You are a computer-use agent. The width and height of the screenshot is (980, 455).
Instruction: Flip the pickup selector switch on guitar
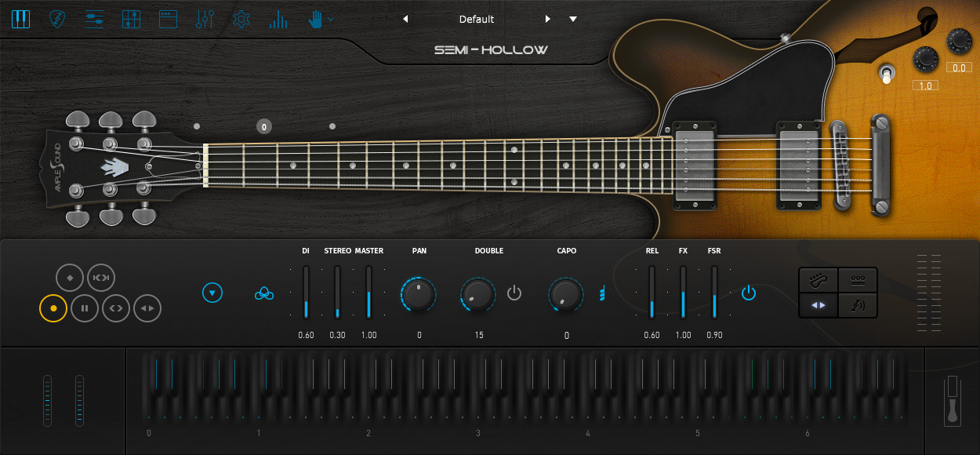click(887, 75)
